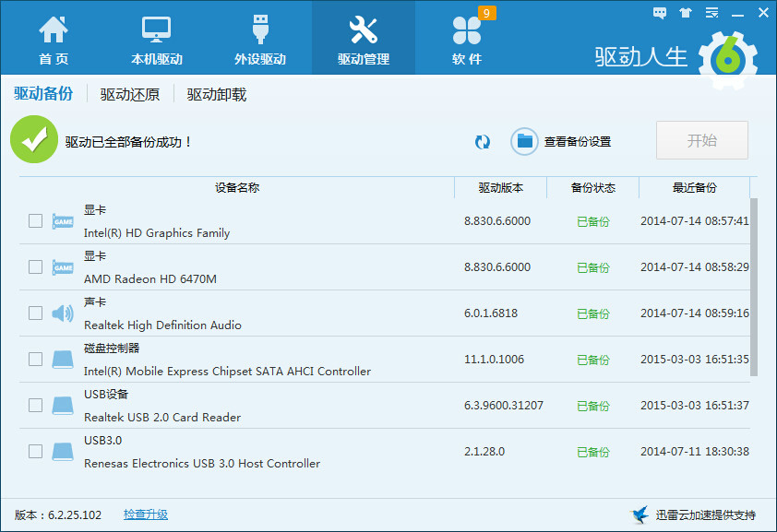
Task: Click the orange 9 notification badge
Action: click(x=486, y=13)
